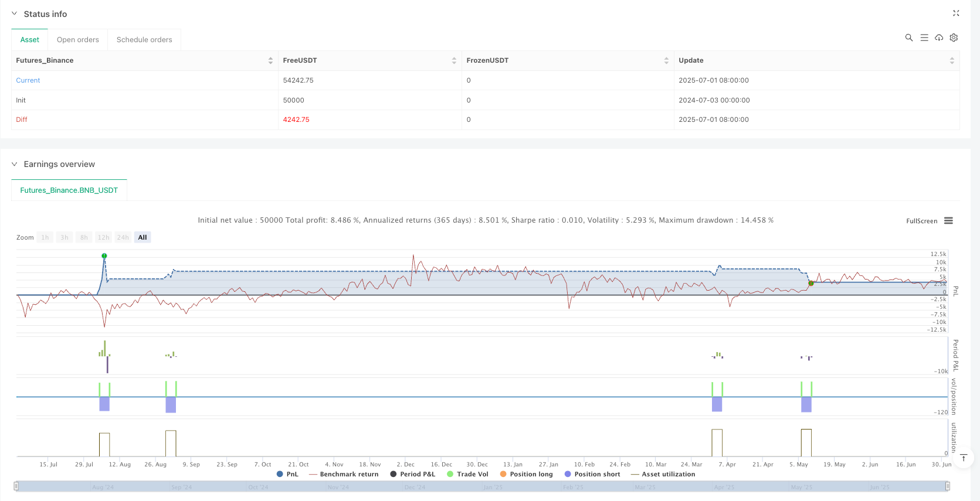Image resolution: width=980 pixels, height=501 pixels.
Task: Select the 24h zoom range button
Action: click(123, 237)
